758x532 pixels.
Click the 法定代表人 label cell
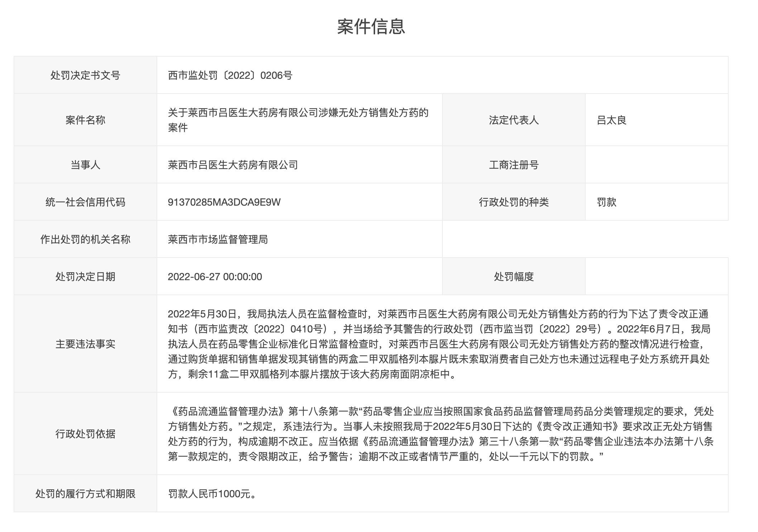pos(514,120)
